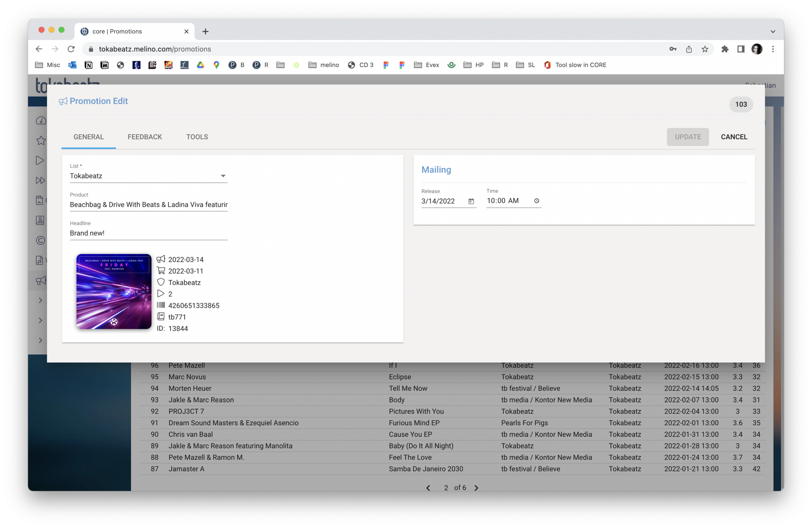Screen dimensions: 812x528
Task: Open the List dropdown showing Tokabeatz
Action: [x=149, y=176]
